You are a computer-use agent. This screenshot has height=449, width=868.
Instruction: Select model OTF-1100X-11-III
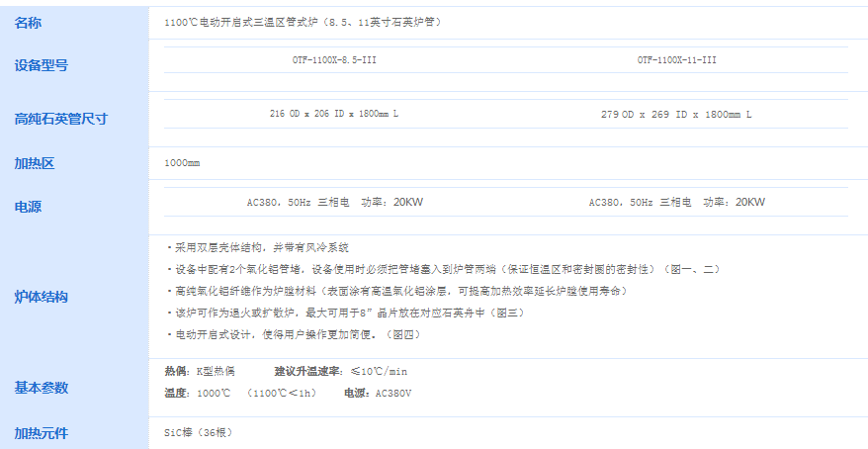tap(676, 59)
